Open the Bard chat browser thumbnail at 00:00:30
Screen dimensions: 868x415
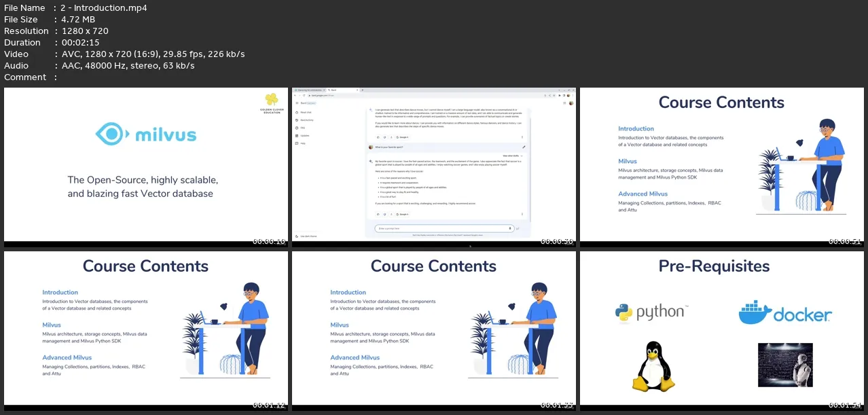[434, 167]
